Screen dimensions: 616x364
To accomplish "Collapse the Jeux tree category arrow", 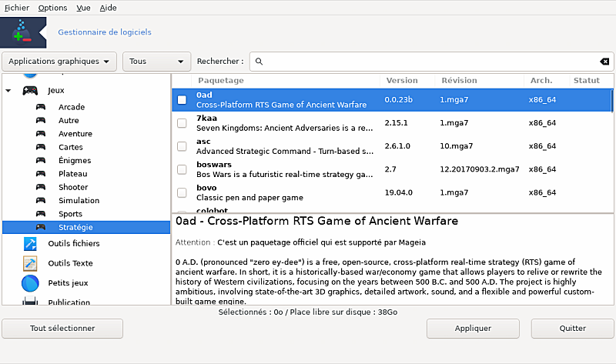I will coord(8,90).
